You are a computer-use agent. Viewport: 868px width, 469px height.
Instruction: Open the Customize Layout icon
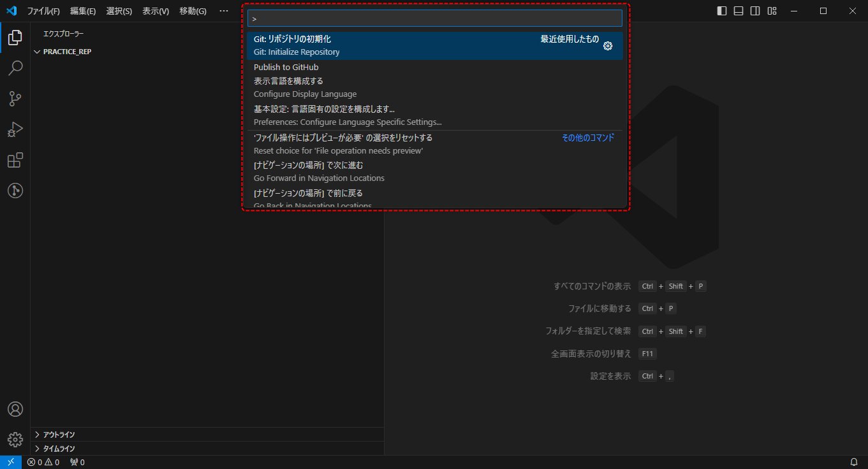coord(772,11)
